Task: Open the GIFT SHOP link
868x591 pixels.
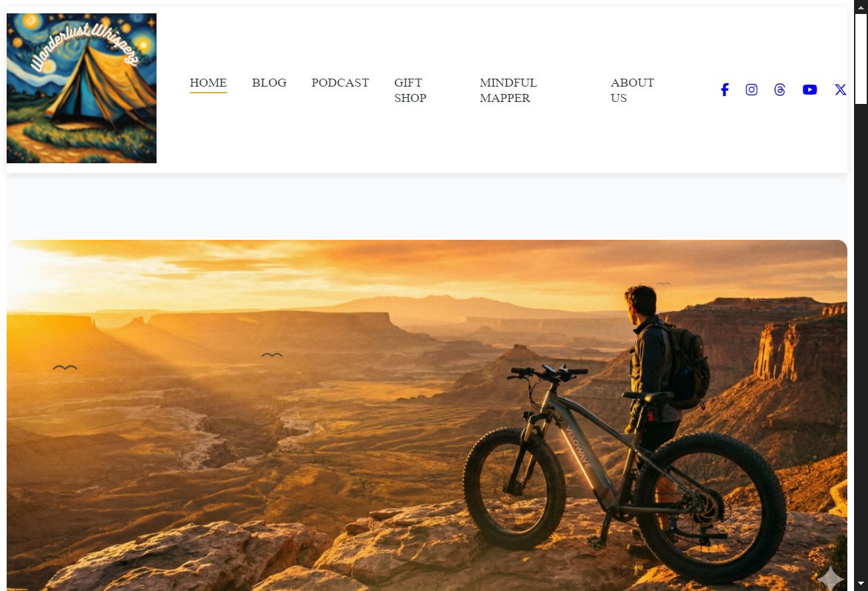Action: click(x=410, y=90)
